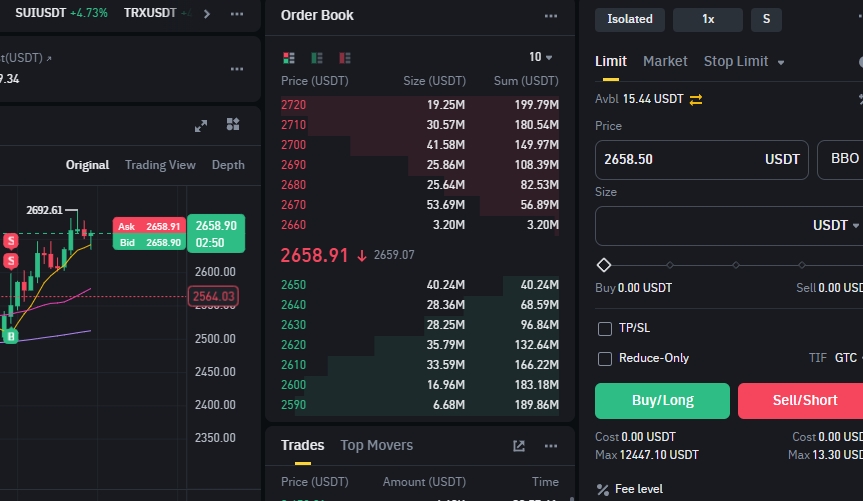Click the Ask 2658.91 label on chart
The image size is (863, 501).
tap(149, 226)
